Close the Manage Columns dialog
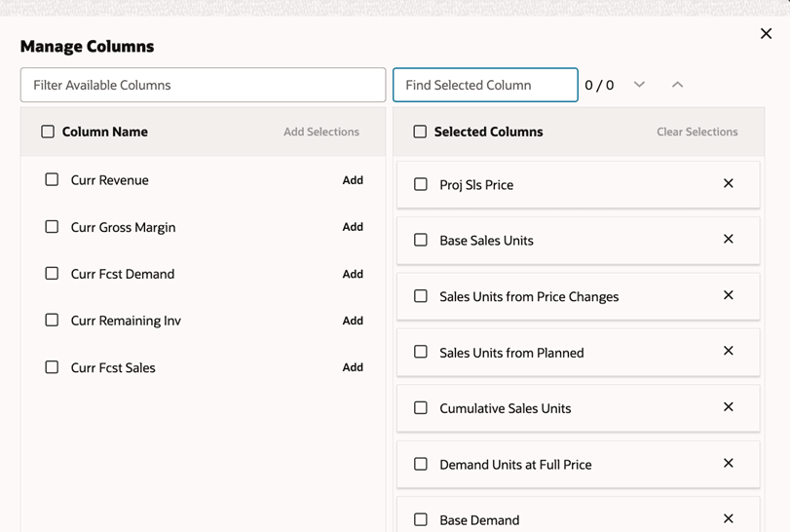Screen dimensions: 790x532 [766, 34]
